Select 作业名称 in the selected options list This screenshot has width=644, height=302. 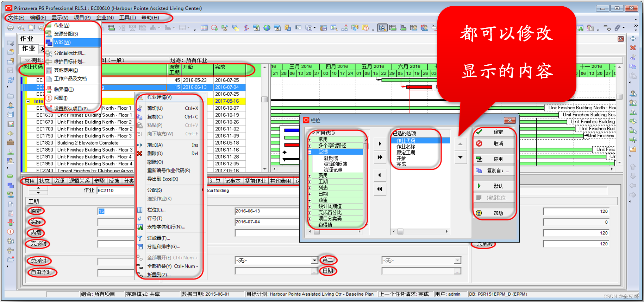[406, 147]
